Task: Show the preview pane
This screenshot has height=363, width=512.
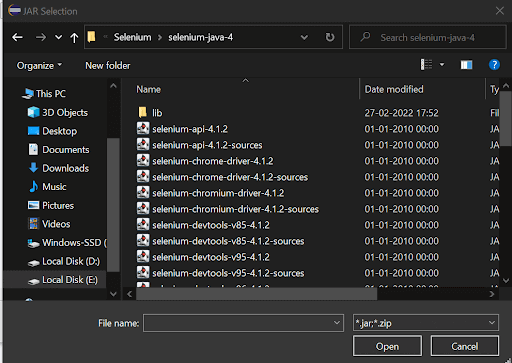Action: coord(466,65)
